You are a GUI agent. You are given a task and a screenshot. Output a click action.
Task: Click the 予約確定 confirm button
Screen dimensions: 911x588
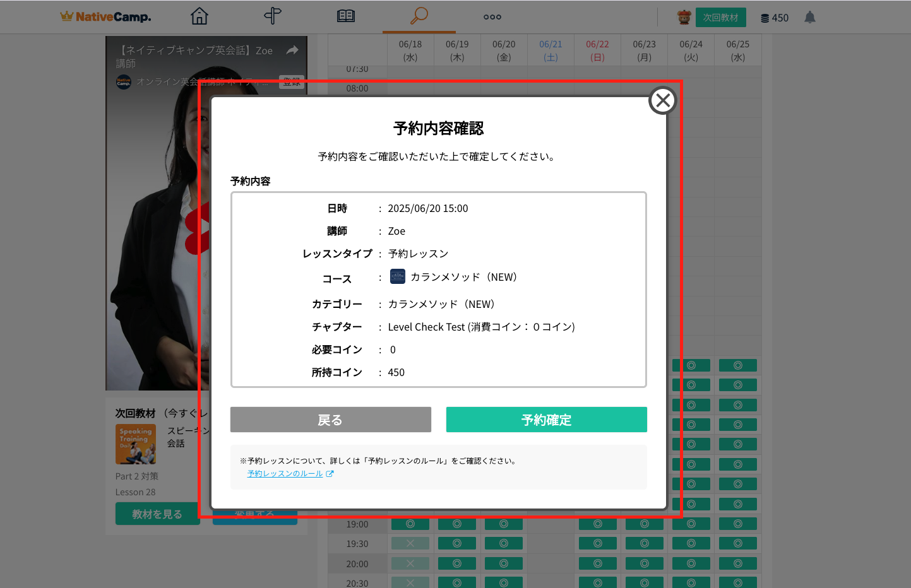click(546, 420)
